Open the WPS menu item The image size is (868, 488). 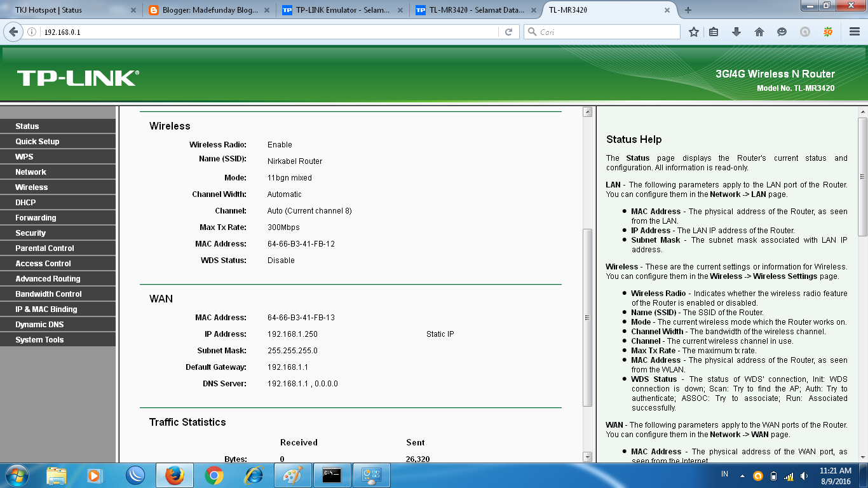click(58, 157)
